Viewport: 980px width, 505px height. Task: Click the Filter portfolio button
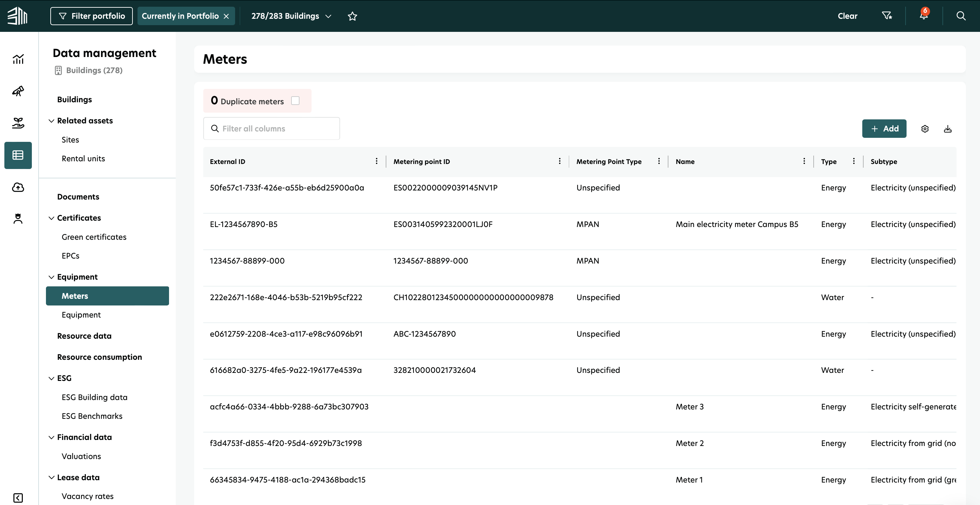click(91, 16)
